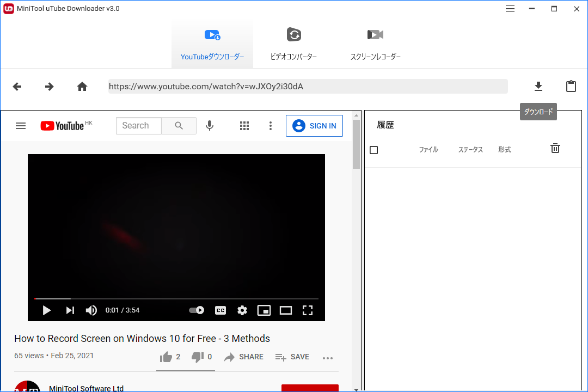Image resolution: width=588 pixels, height=392 pixels.
Task: Click the "65 views • Feb 25, 2021" text
Action: point(54,356)
